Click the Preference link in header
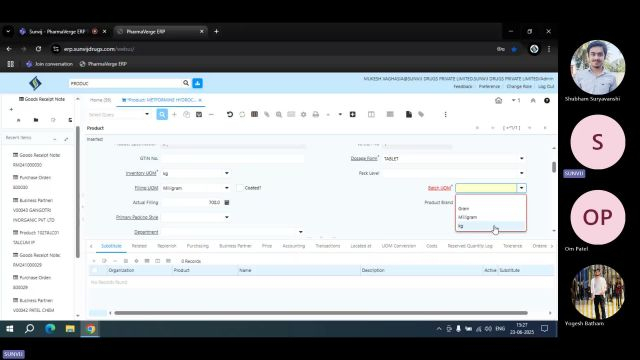Viewport: 640px width, 360px height. coord(489,87)
